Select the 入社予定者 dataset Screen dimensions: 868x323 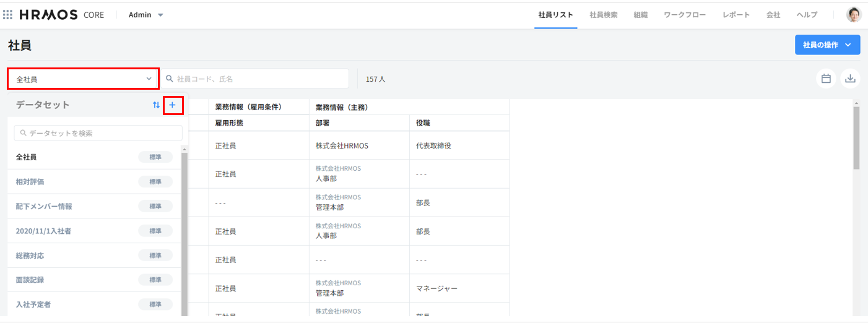pos(35,304)
